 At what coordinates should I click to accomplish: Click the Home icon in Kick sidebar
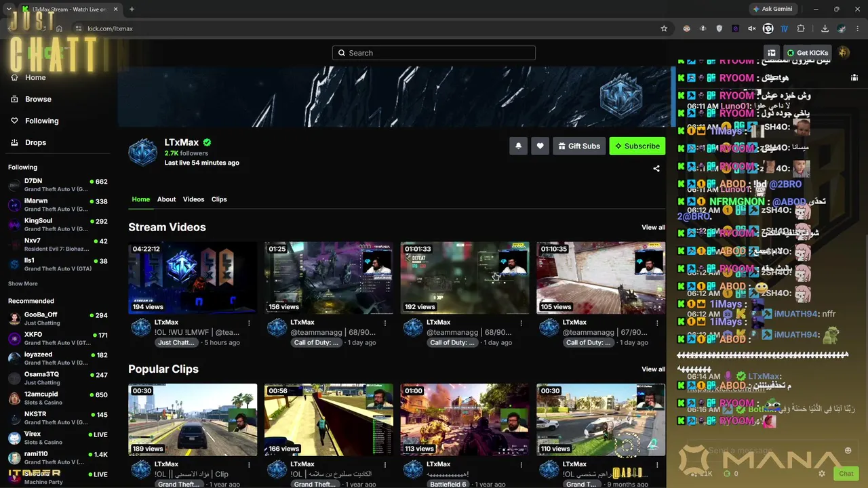point(14,77)
